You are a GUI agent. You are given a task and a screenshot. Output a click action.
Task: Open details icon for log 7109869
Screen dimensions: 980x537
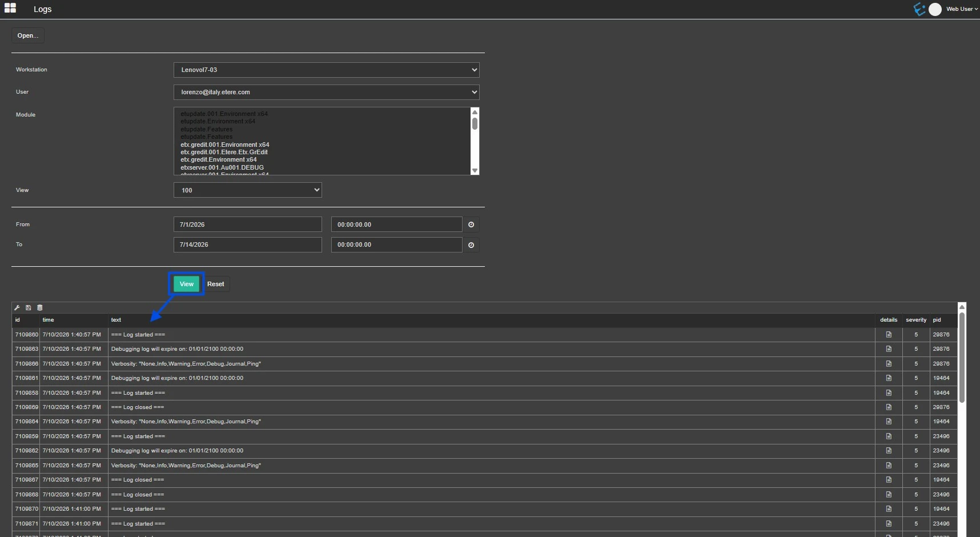pyautogui.click(x=889, y=407)
